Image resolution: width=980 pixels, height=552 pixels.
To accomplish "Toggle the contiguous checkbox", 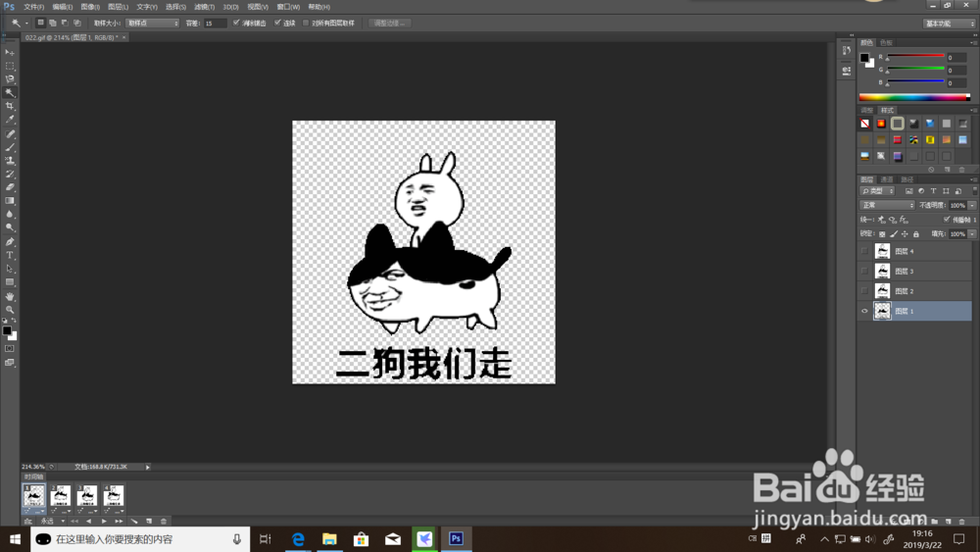I will (x=277, y=23).
